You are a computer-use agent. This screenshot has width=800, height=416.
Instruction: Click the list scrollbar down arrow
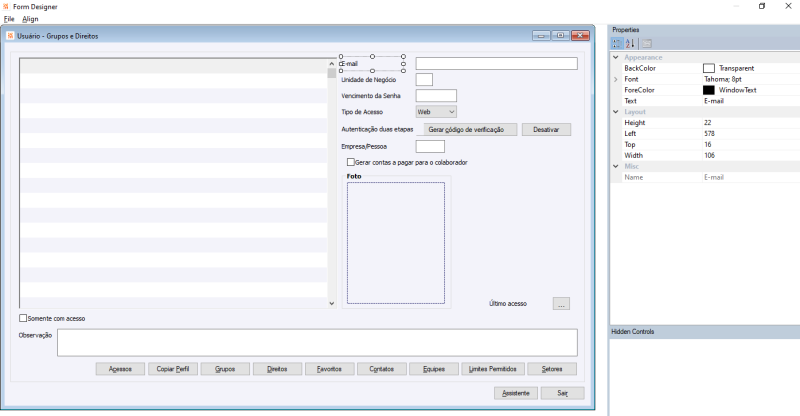tap(332, 303)
